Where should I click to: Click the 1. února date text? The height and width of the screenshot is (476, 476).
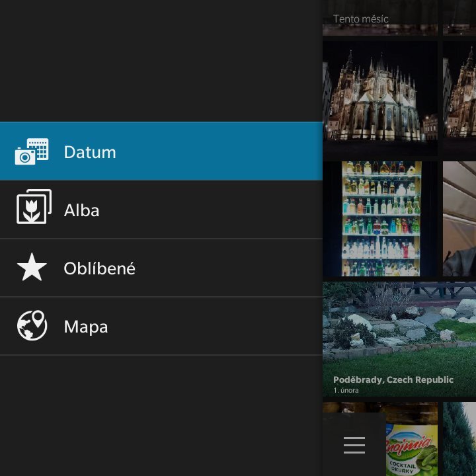pos(346,390)
